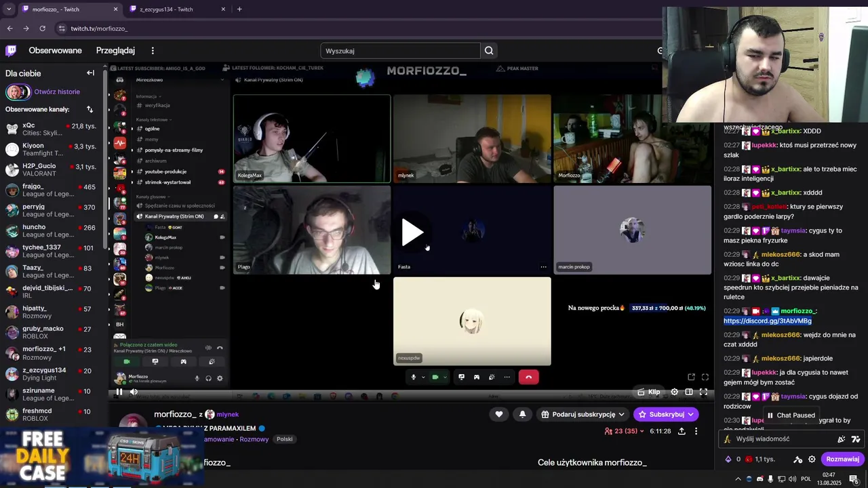This screenshot has width=868, height=488.
Task: Open Discord user settings gear icon
Action: (x=220, y=379)
